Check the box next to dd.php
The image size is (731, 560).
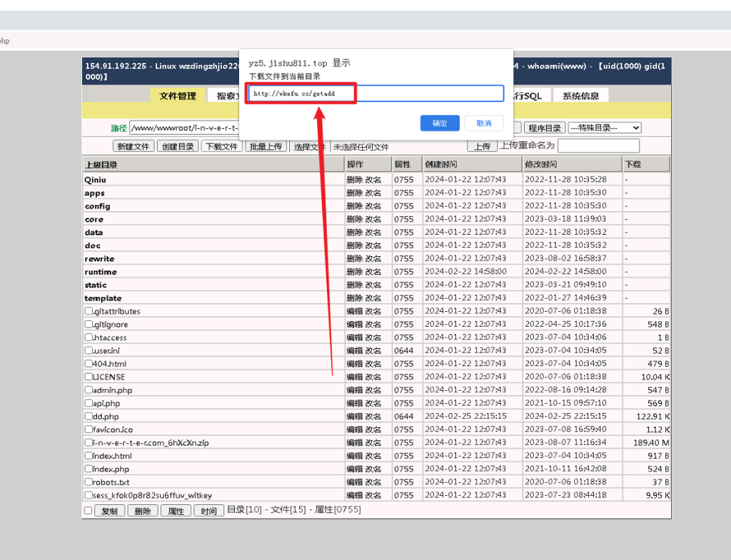(89, 416)
